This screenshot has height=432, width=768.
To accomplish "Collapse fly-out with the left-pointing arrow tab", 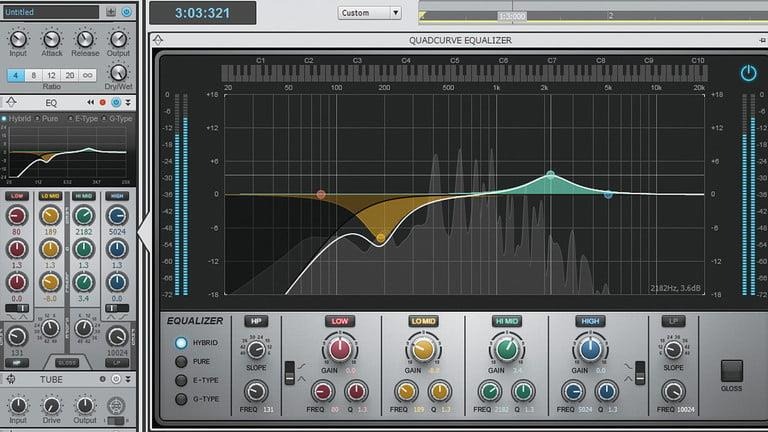I will tap(144, 232).
